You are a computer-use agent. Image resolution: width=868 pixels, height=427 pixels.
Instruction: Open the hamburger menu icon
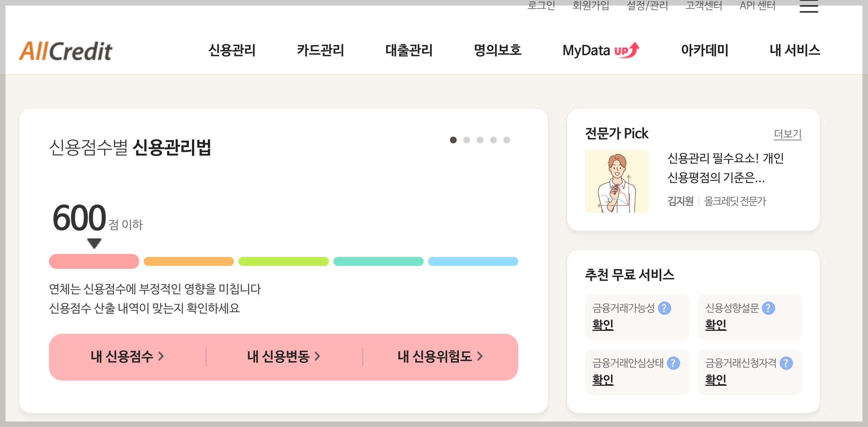809,7
